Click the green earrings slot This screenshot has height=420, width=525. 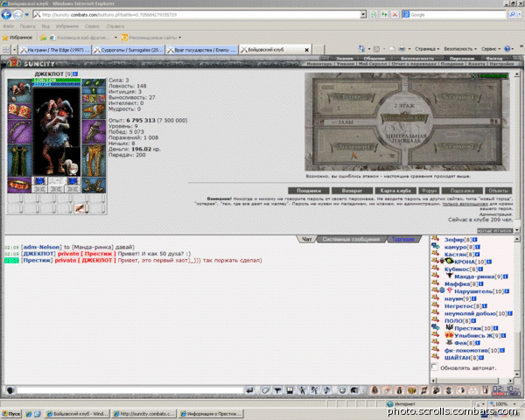click(94, 82)
